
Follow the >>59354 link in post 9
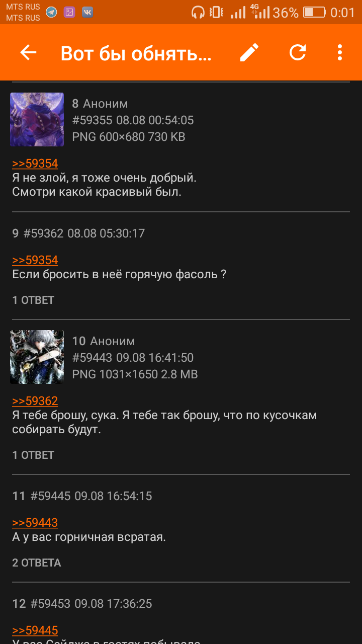[x=35, y=260]
